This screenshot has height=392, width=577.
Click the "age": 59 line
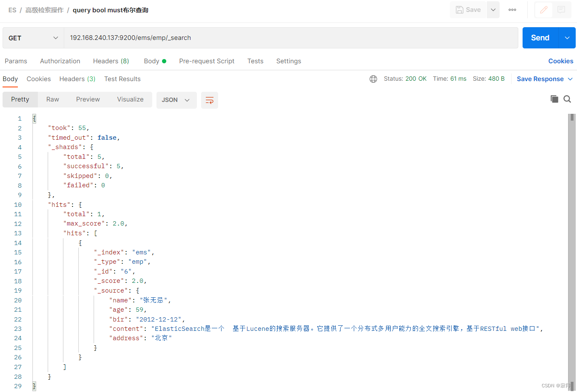[128, 310]
